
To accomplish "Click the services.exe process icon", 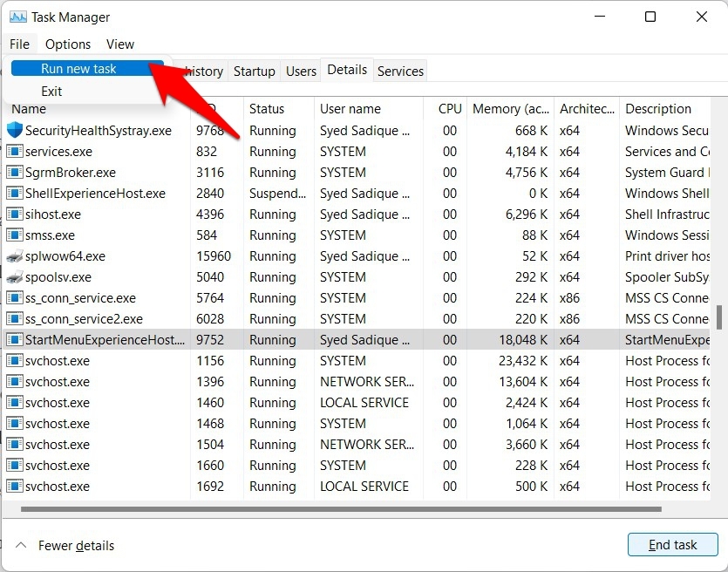I will tap(15, 152).
